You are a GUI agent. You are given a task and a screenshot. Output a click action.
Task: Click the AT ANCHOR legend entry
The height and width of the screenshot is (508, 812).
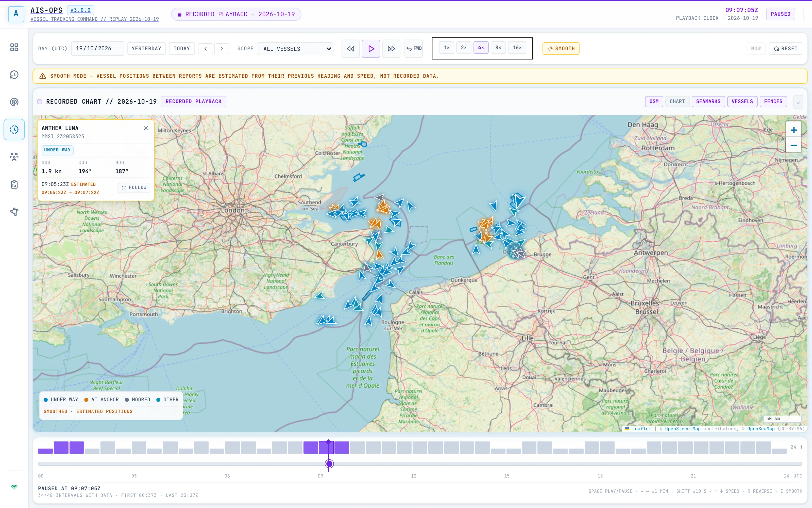[101, 400]
